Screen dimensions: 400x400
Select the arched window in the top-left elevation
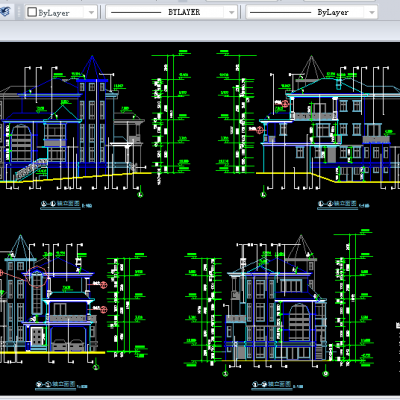pyautogui.click(x=21, y=143)
